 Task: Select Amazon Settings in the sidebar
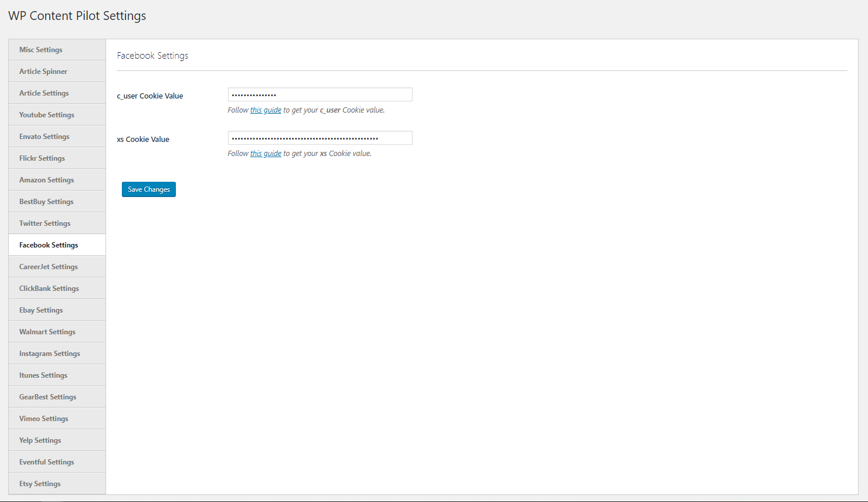click(x=46, y=179)
